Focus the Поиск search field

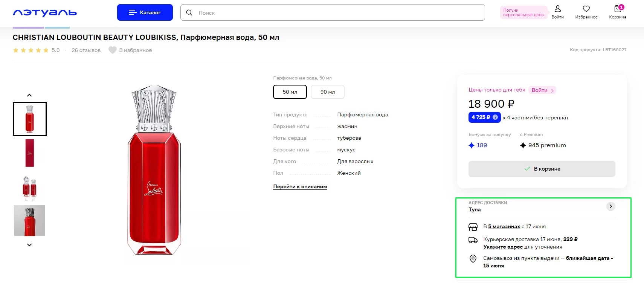333,12
